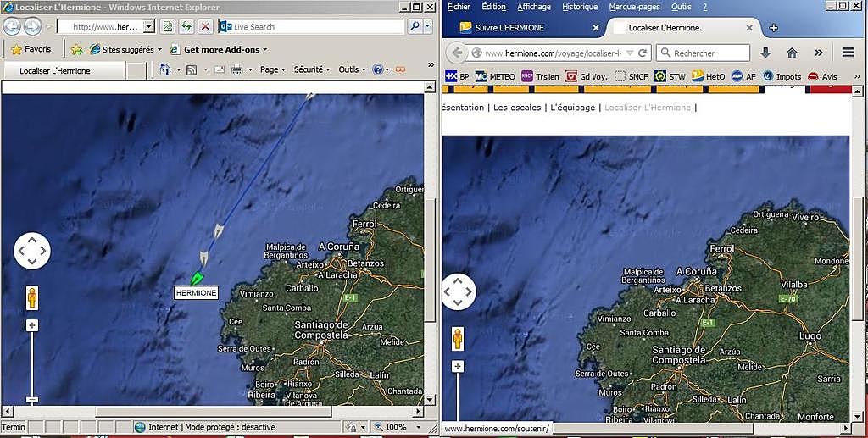Click the pan control in the Firefox map
The image size is (868, 438).
pos(459,291)
